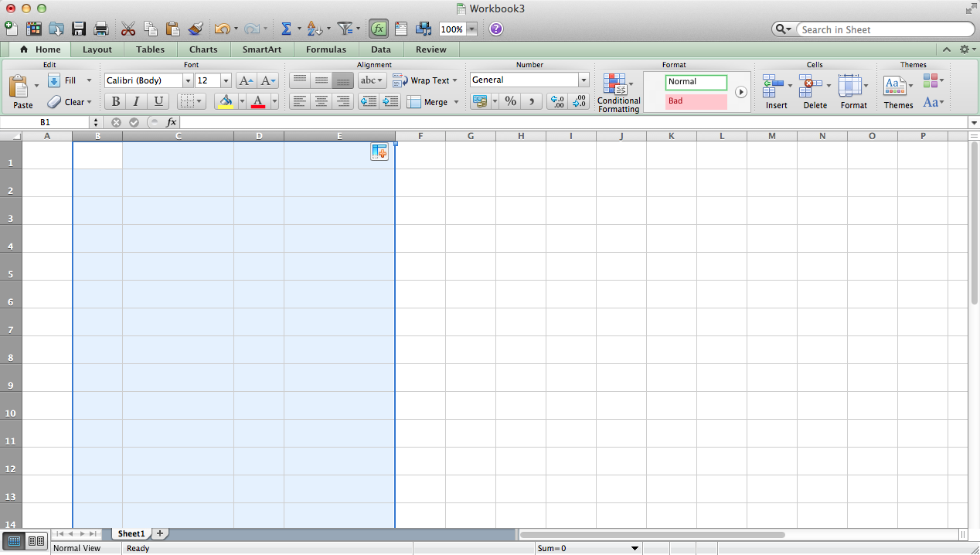
Task: Click the fx insert function button in formula bar
Action: click(x=172, y=122)
